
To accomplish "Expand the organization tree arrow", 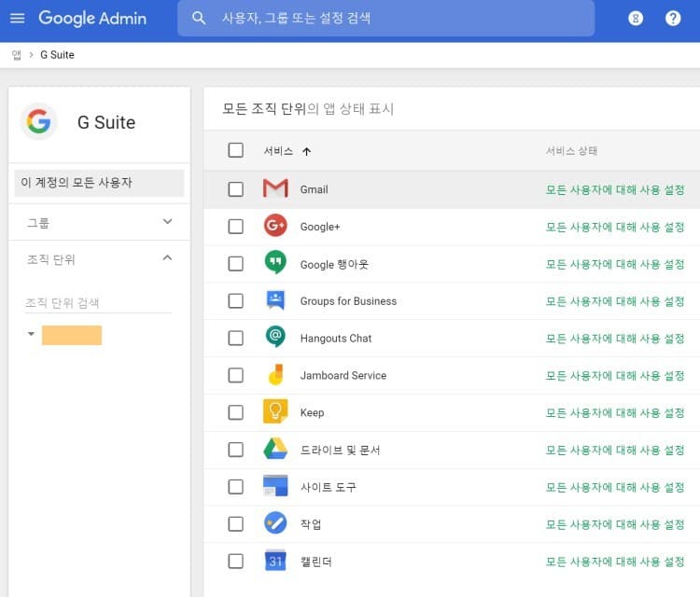I will click(31, 334).
